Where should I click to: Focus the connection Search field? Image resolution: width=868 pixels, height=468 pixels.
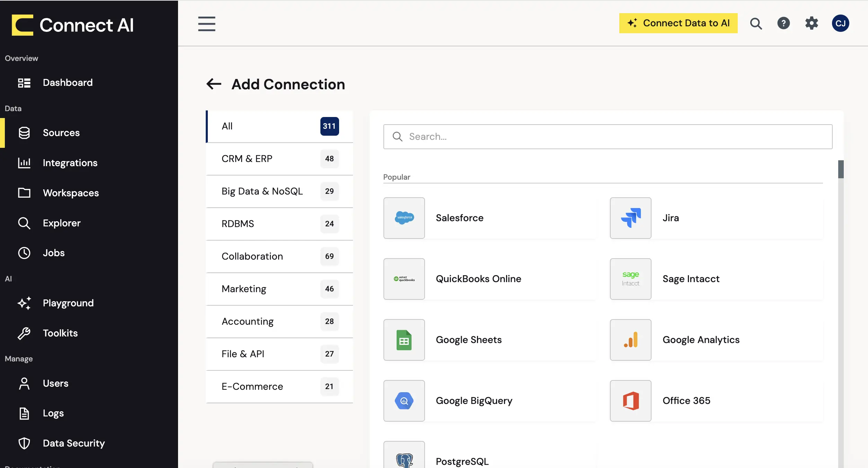pos(608,137)
